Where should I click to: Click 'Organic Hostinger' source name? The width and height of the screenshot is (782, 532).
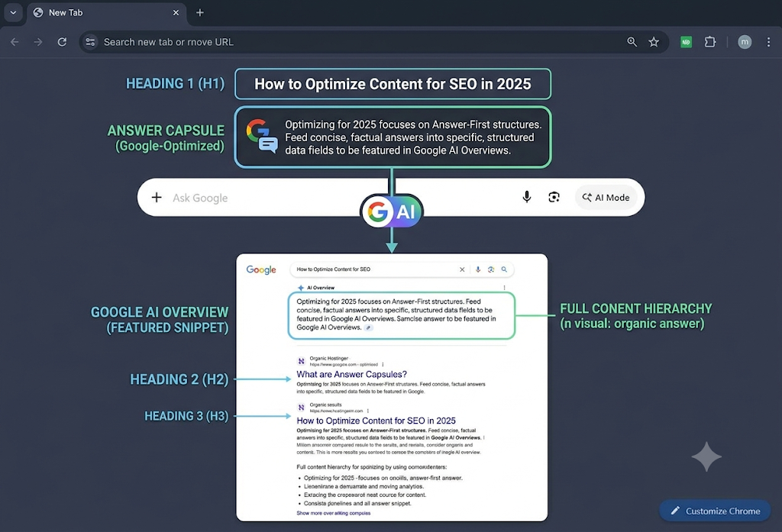click(x=328, y=358)
